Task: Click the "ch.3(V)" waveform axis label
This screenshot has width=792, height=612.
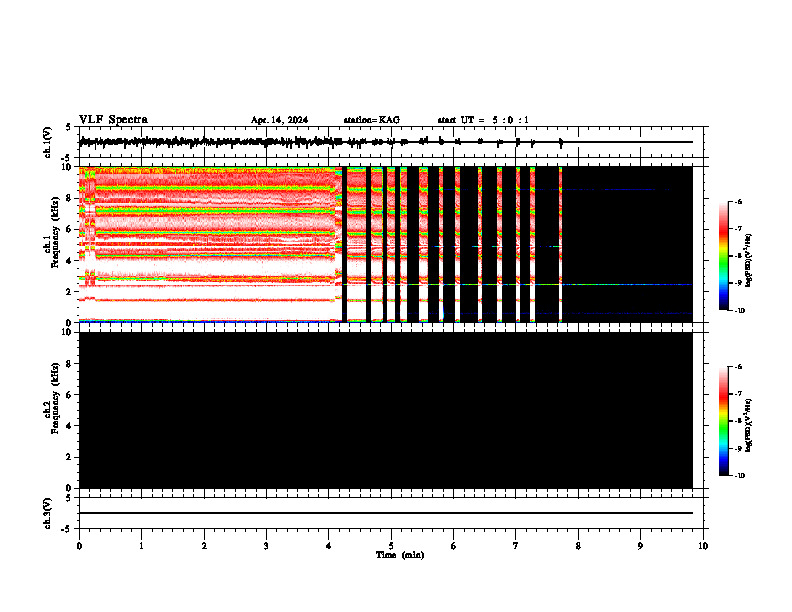Action: click(x=48, y=513)
